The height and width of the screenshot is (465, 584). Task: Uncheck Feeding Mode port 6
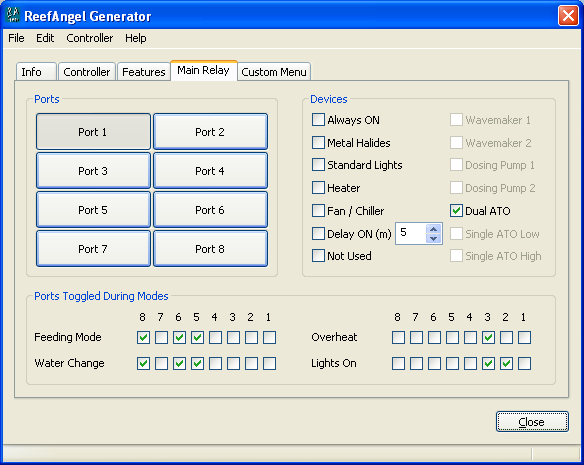tap(180, 338)
